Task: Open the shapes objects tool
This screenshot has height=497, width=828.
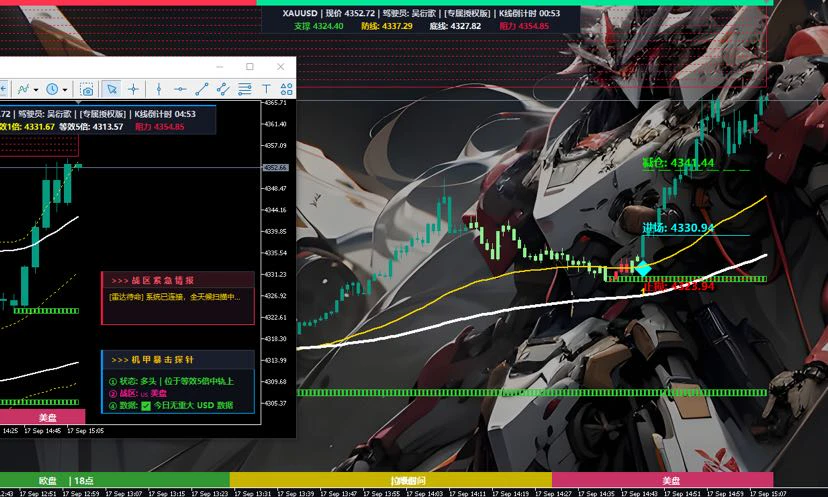Action: pyautogui.click(x=286, y=89)
